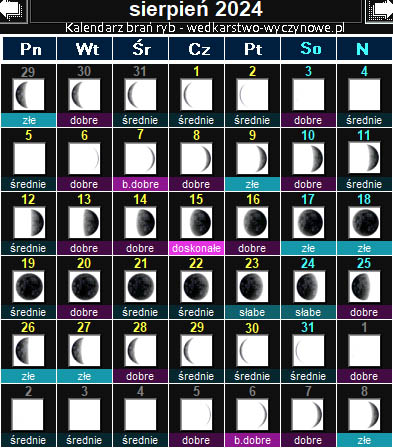This screenshot has height=448, width=393.
Task: Click the 'słabe' rating under August 23
Action: pos(252,312)
